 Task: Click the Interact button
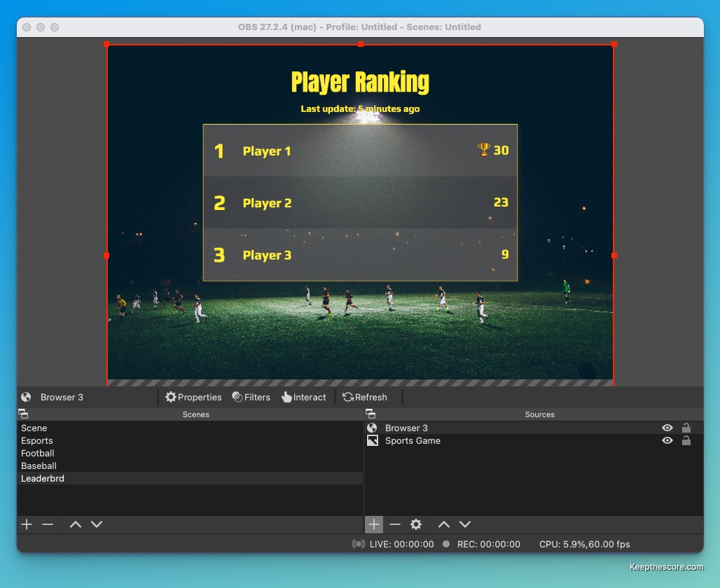[x=303, y=397]
